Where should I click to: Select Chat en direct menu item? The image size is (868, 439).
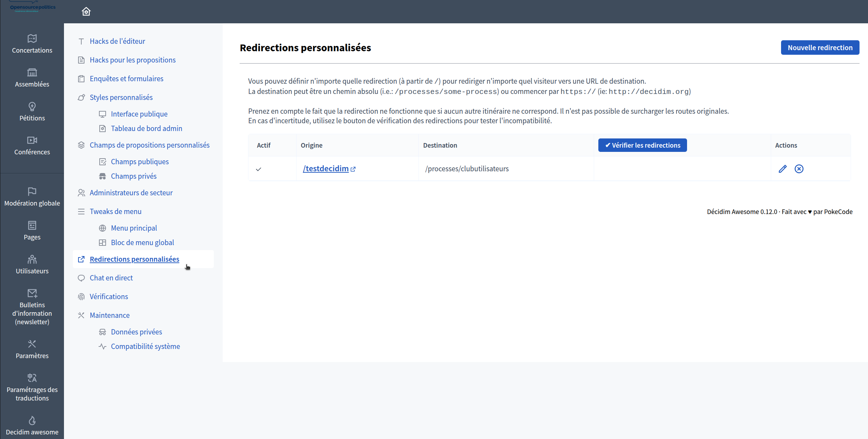[x=111, y=278]
